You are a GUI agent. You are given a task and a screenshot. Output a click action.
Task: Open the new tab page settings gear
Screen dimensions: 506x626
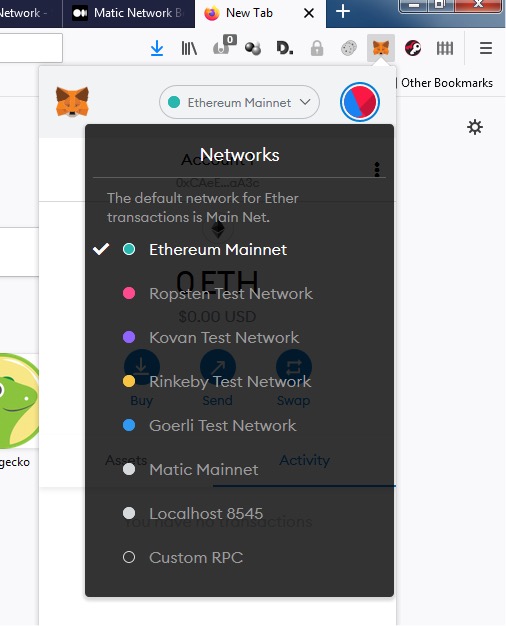(475, 127)
